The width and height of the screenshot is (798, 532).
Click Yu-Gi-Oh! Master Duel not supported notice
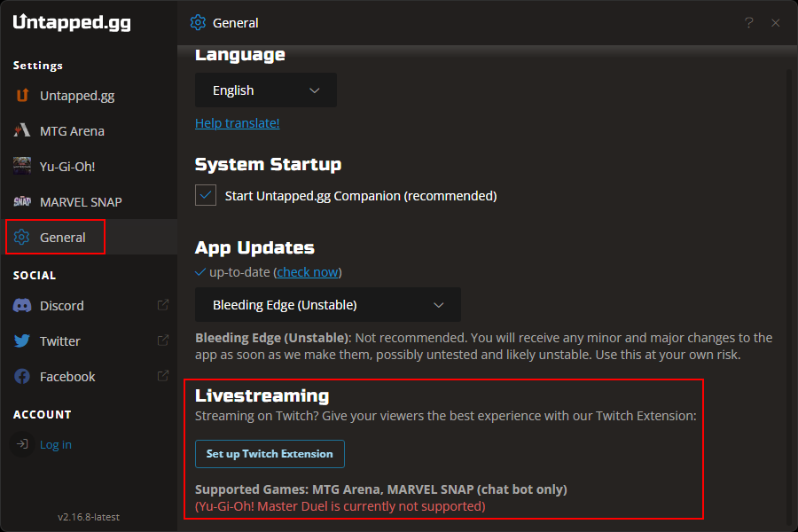pos(340,506)
